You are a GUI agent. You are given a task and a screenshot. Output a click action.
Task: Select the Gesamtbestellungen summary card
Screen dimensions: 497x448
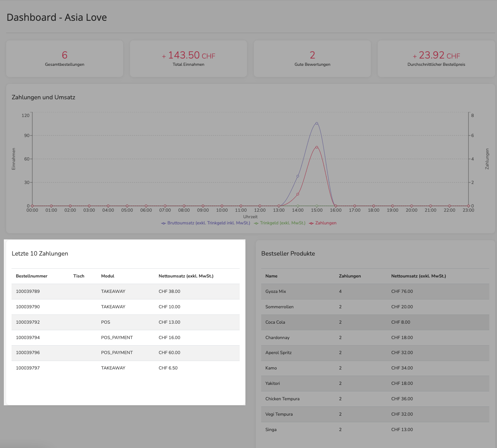(65, 59)
